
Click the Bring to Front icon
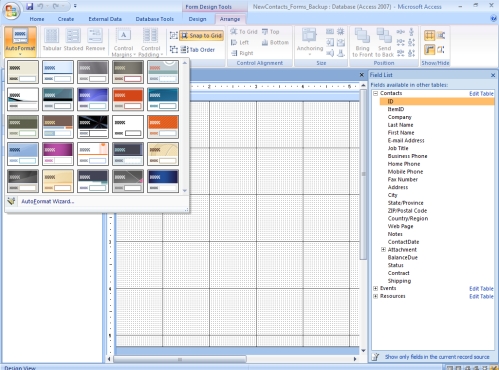pyautogui.click(x=362, y=42)
